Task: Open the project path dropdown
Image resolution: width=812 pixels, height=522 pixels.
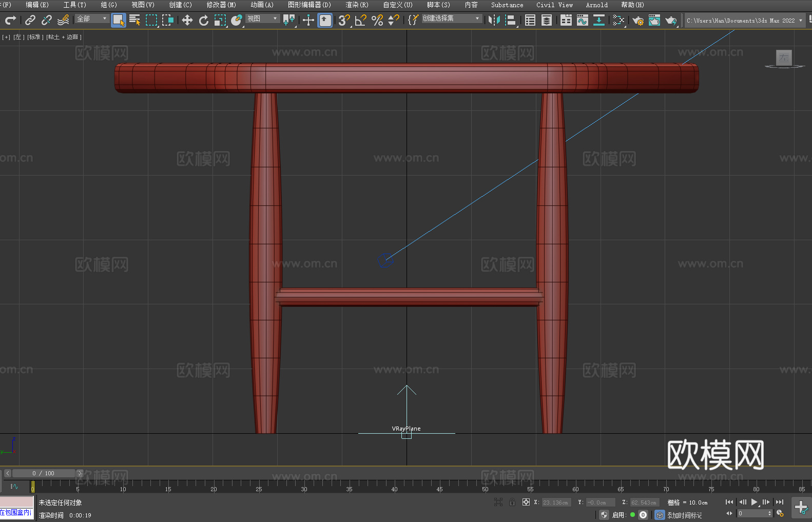Action: point(745,21)
